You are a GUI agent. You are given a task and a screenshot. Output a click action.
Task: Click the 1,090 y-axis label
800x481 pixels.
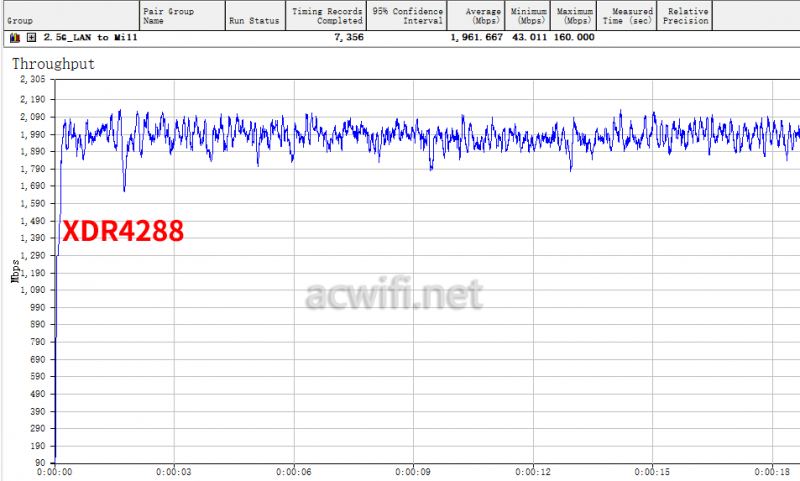click(33, 290)
